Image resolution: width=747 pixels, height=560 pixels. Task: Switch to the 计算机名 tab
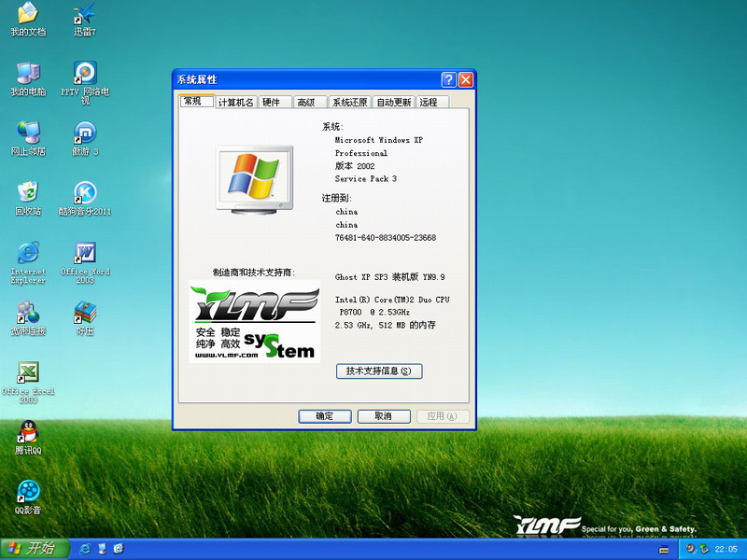pyautogui.click(x=235, y=103)
